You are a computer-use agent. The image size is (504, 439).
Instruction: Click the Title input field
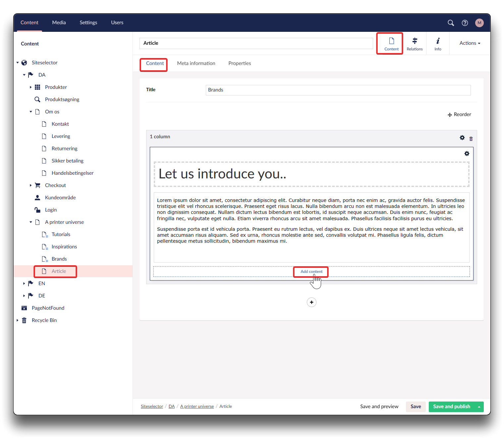click(338, 90)
